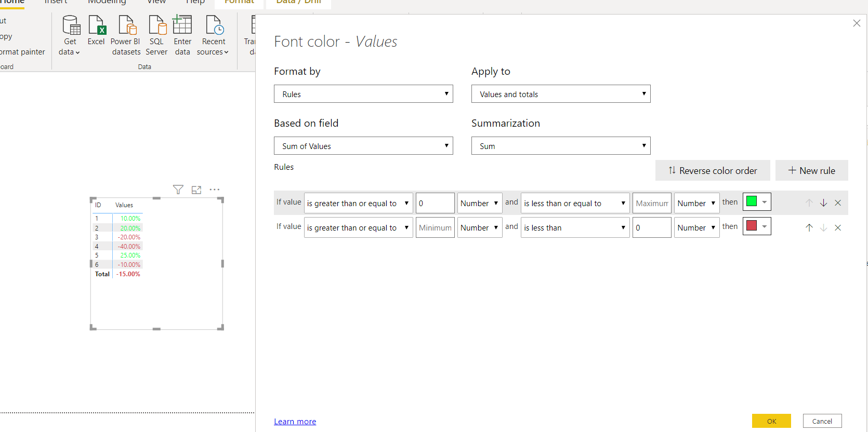Open the Based on field dropdown
868x432 pixels.
pyautogui.click(x=363, y=146)
